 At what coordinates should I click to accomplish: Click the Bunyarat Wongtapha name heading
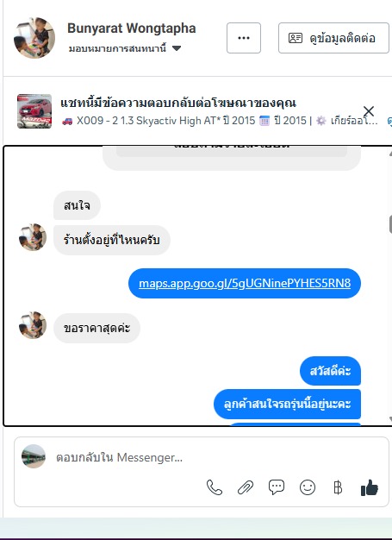point(132,28)
